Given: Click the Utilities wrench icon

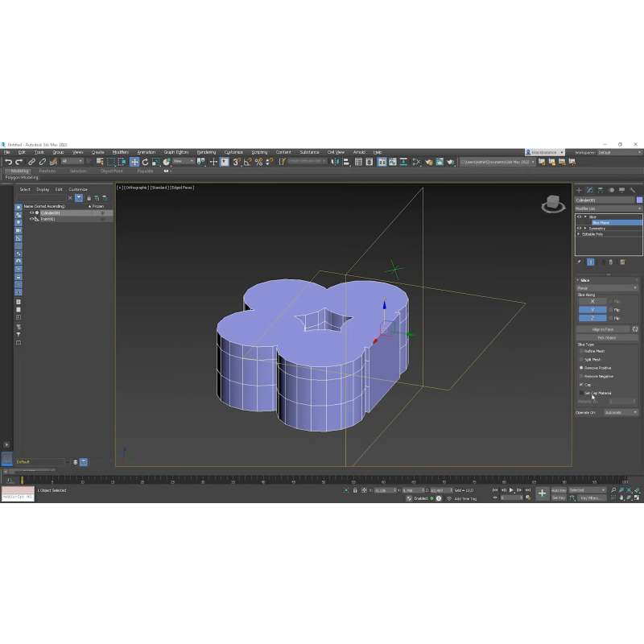Looking at the screenshot, I should coord(633,190).
